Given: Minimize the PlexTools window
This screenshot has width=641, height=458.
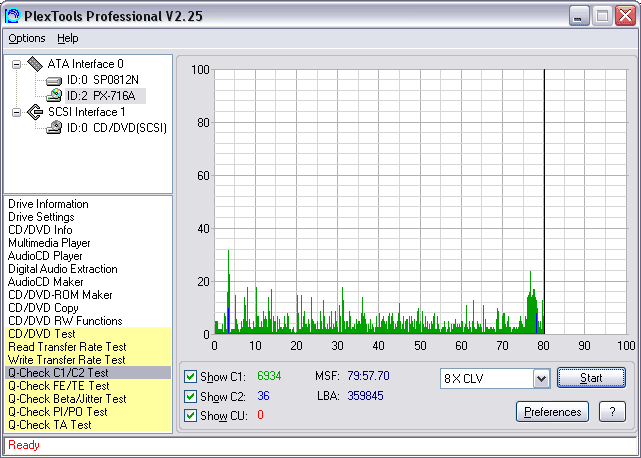Looking at the screenshot, I should pos(578,16).
